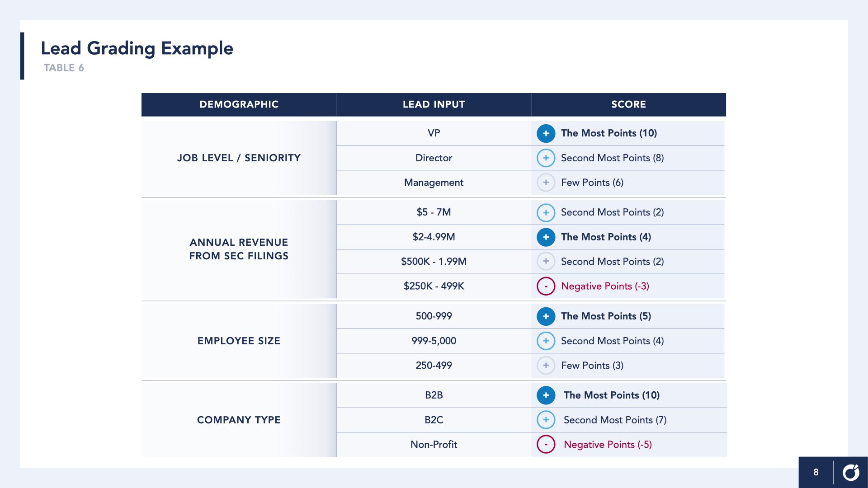The width and height of the screenshot is (868, 488).
Task: Click the plus icon next to Second Most Points (8)
Action: (546, 158)
